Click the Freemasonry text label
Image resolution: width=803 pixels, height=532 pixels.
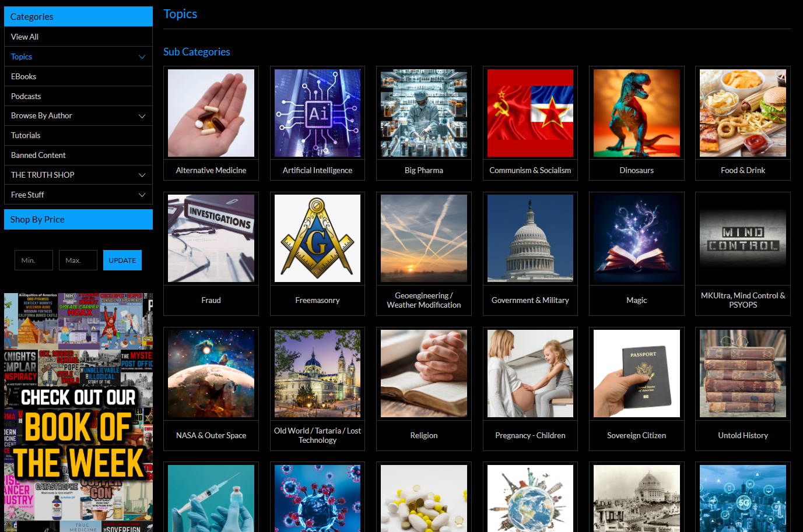click(x=317, y=300)
